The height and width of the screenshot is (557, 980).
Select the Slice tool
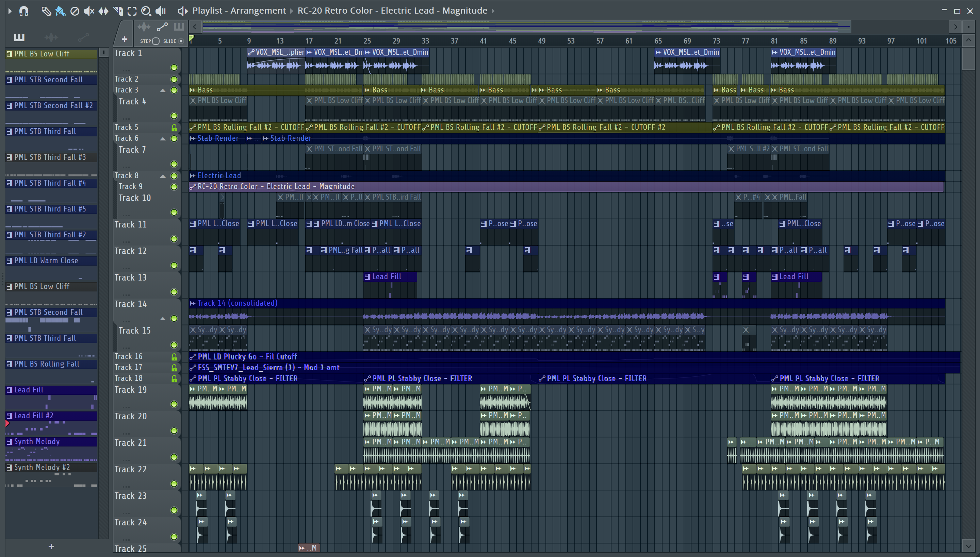click(x=118, y=11)
